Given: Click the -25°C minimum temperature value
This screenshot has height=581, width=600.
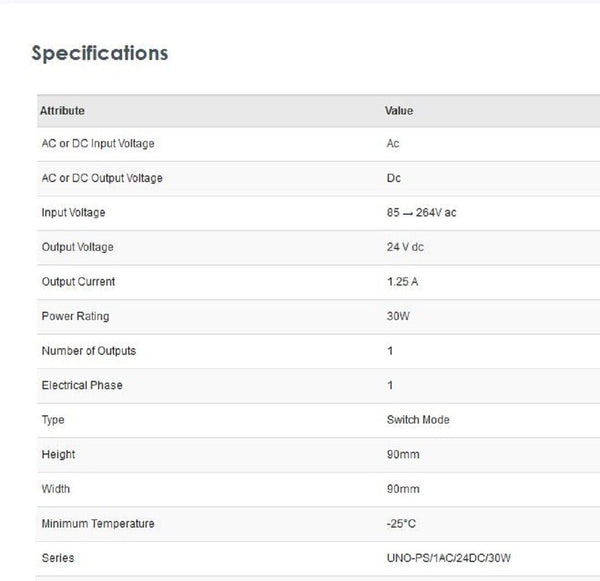Looking at the screenshot, I should click(401, 524).
